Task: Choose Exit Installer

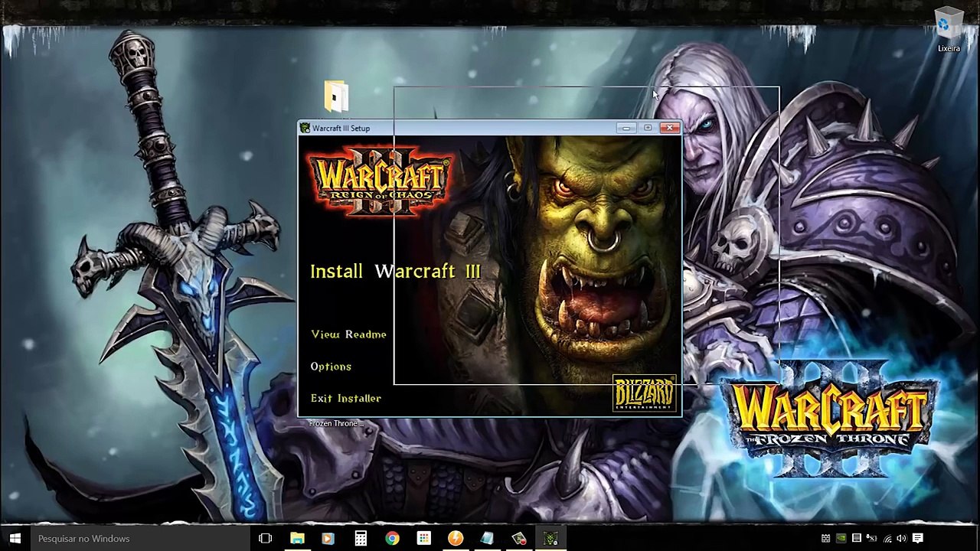Action: click(x=345, y=399)
